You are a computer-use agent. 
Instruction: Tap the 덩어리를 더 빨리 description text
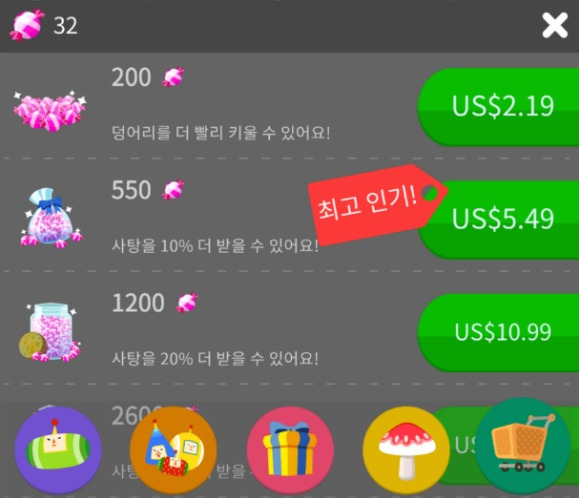click(221, 133)
